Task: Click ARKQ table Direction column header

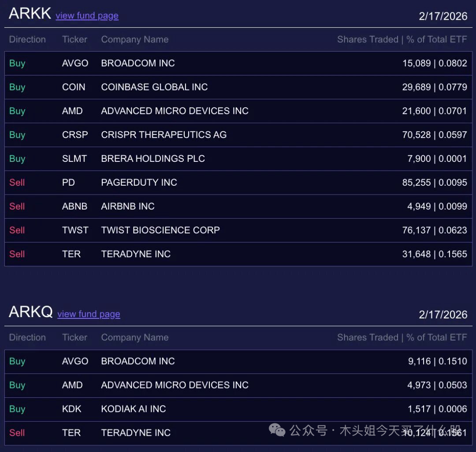Action: click(27, 337)
